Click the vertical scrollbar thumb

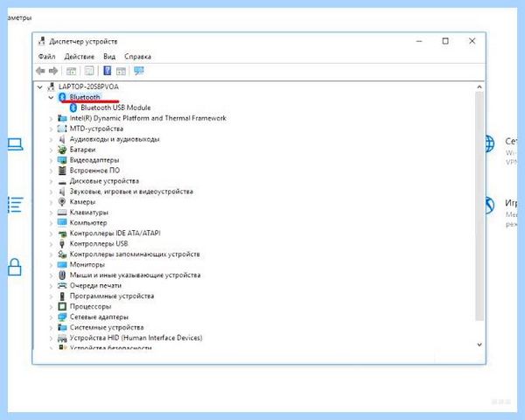pyautogui.click(x=479, y=206)
